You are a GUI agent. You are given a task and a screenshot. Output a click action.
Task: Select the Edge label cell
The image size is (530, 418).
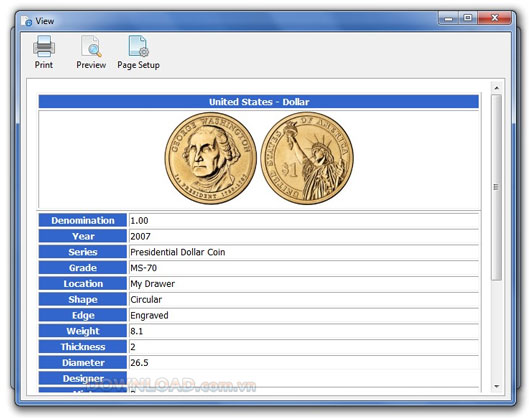pos(83,316)
